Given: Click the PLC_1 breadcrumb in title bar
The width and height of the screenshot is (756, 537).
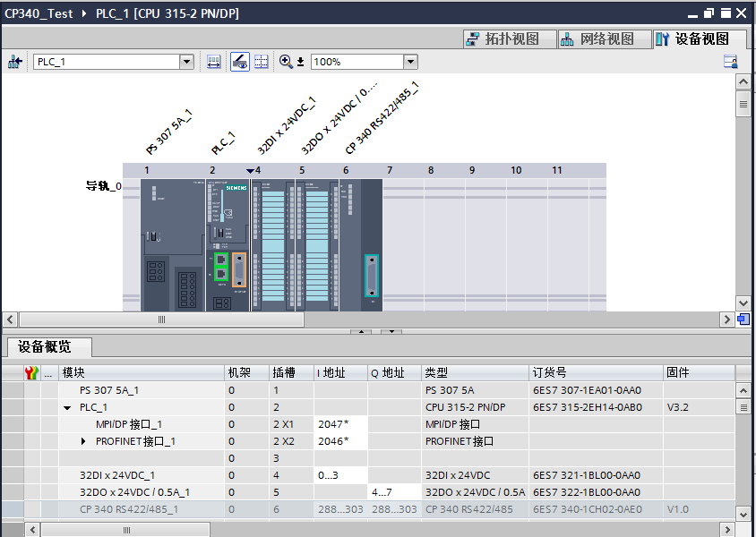Looking at the screenshot, I should tap(167, 13).
